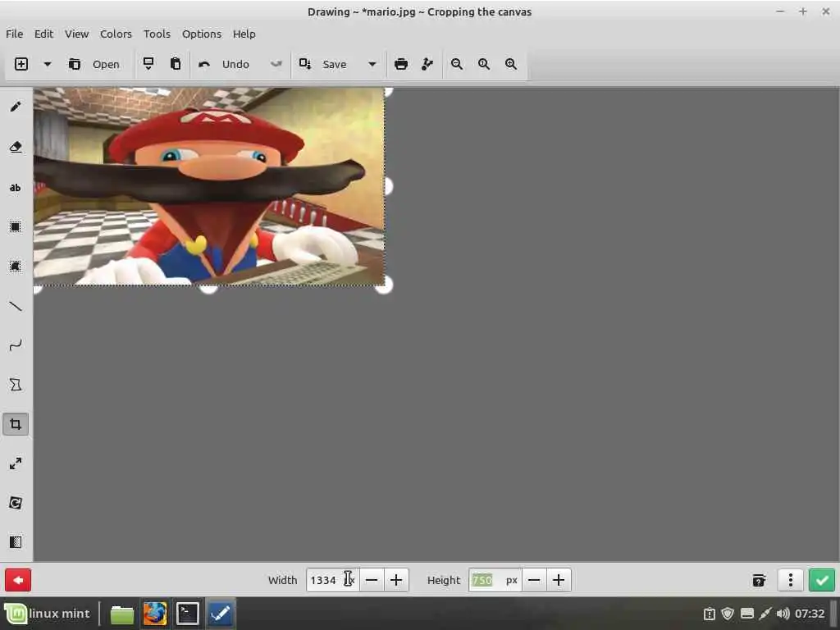Select the Curve tool

click(x=16, y=345)
